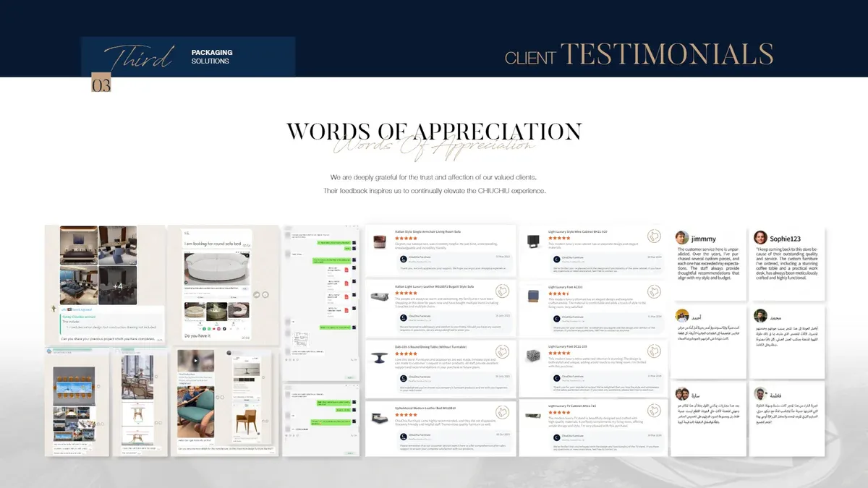Click thumbs-up badge on Light Luxury Foot AC233 review

pos(655,293)
